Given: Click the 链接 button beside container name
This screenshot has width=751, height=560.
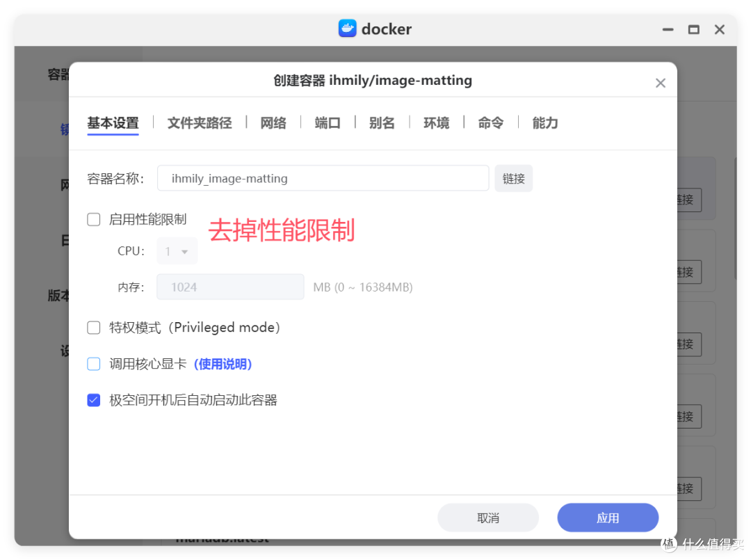Looking at the screenshot, I should (x=513, y=178).
